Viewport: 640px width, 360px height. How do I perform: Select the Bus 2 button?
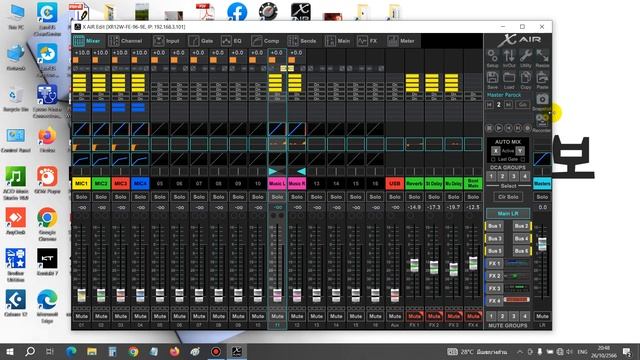[522, 226]
